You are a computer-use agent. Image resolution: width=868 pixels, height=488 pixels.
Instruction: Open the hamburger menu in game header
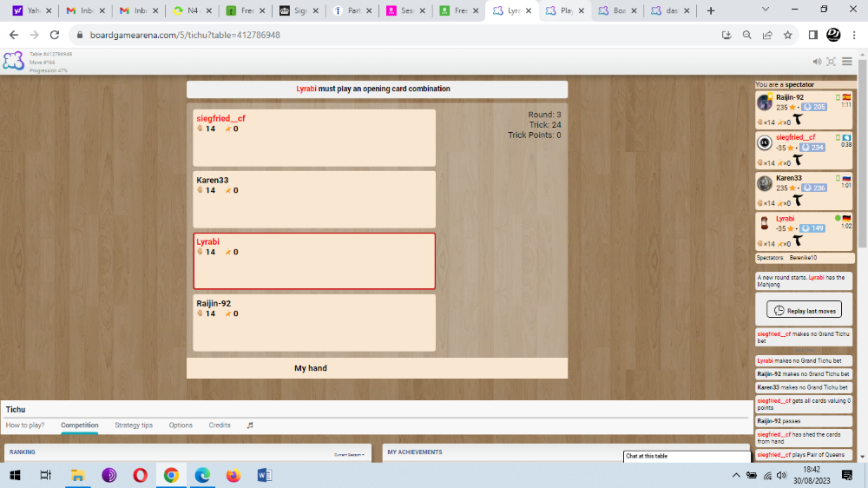pos(847,62)
